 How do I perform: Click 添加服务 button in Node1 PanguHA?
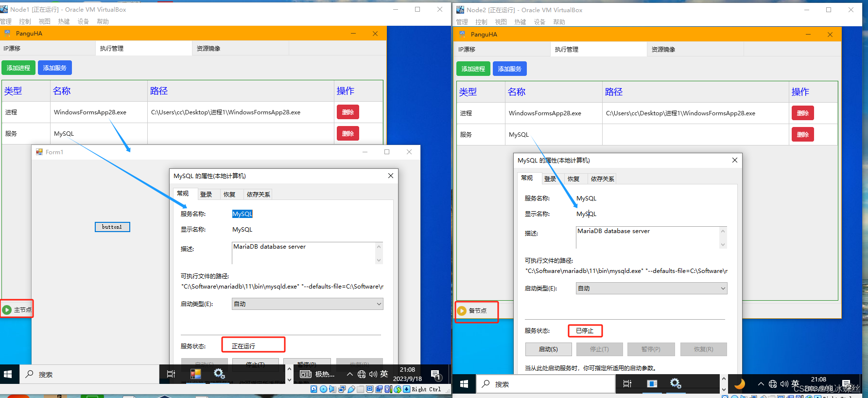[x=55, y=68]
